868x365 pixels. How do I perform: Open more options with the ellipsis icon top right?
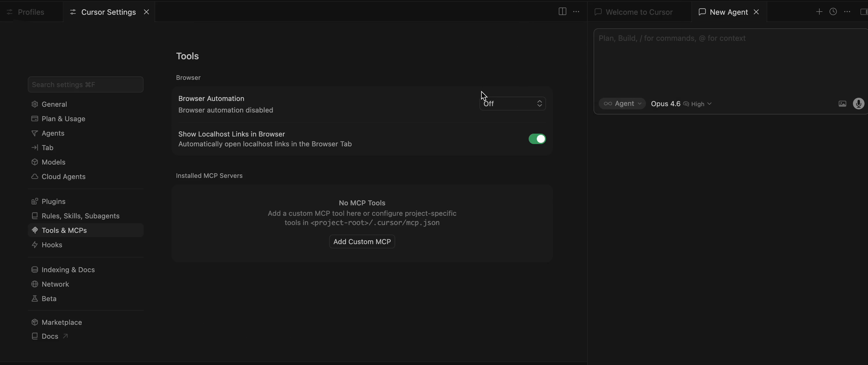[847, 12]
